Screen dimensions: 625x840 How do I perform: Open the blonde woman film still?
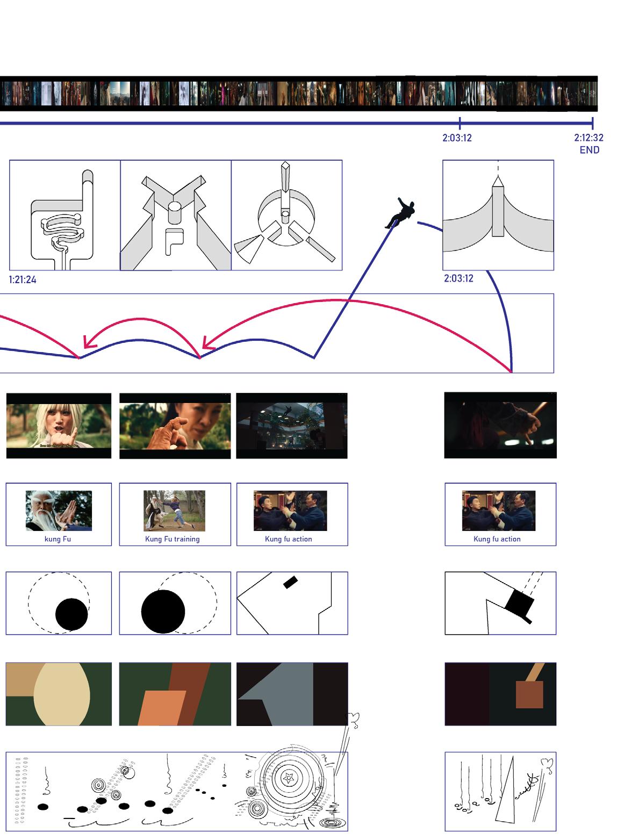tap(59, 426)
